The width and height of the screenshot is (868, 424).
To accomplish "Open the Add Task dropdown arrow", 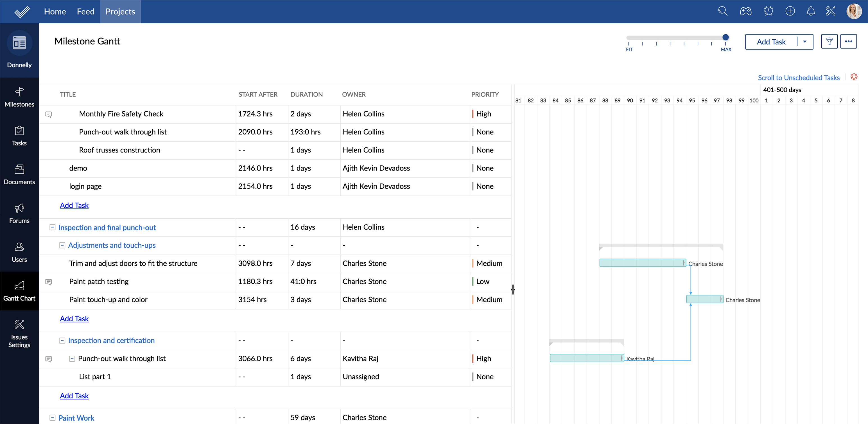I will [x=805, y=41].
